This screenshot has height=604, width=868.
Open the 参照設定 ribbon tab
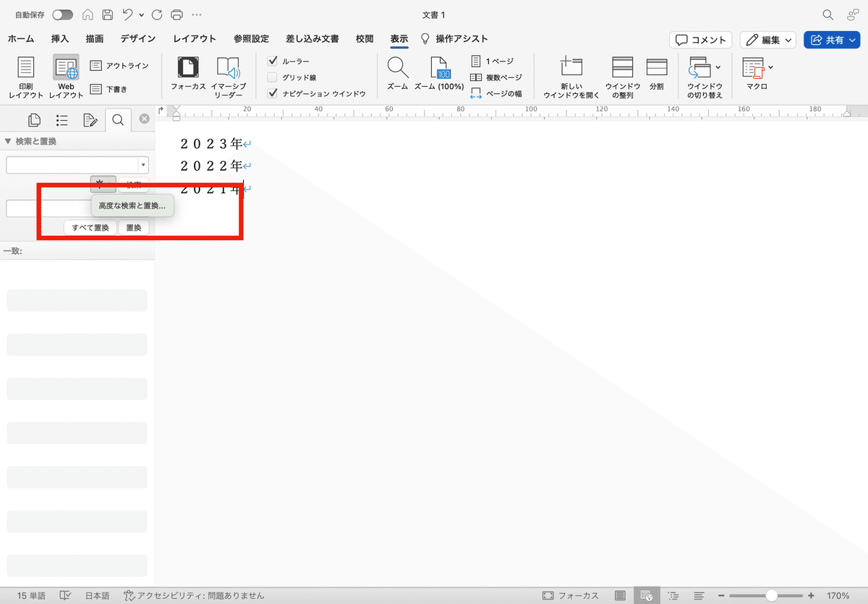click(251, 38)
